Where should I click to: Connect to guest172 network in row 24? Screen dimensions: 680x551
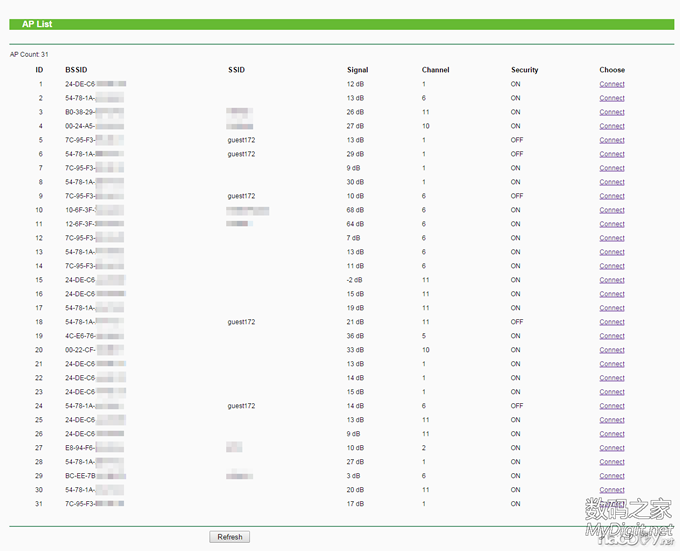(x=612, y=406)
